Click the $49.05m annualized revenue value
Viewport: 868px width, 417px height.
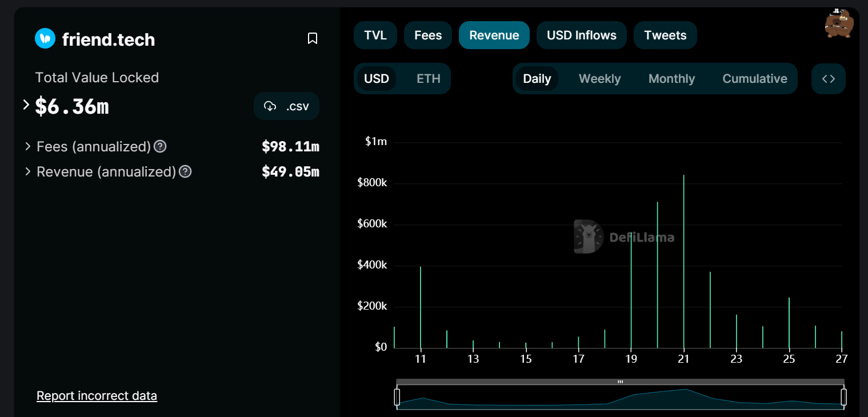(290, 171)
